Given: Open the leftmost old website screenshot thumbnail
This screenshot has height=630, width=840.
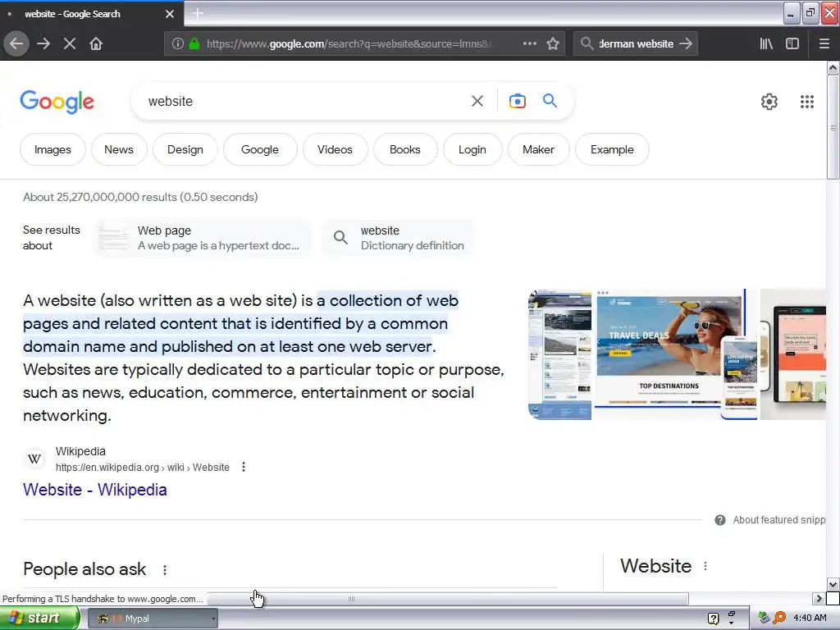Looking at the screenshot, I should click(559, 354).
